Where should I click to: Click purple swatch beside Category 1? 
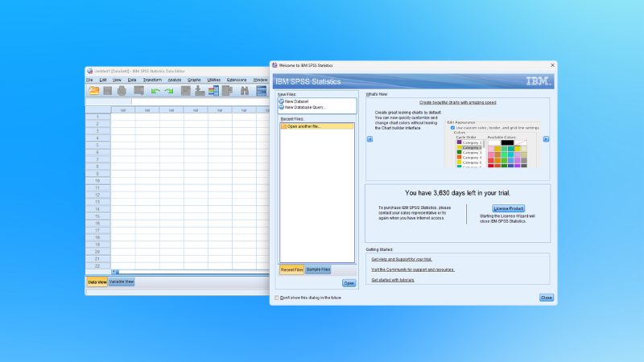459,142
